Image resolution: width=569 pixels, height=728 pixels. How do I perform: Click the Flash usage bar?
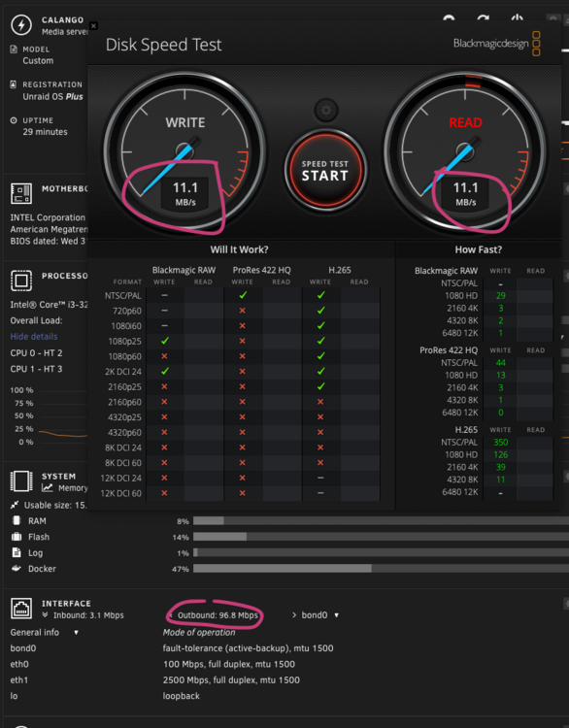coord(381,537)
